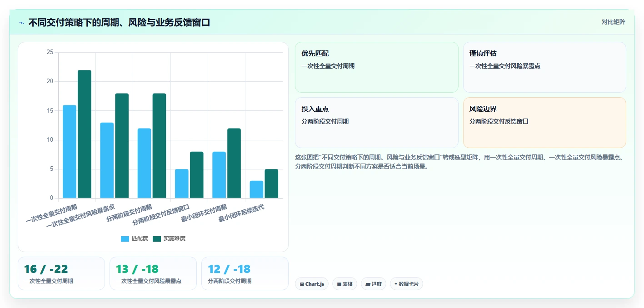Select the 13 / -18 stat card

click(x=153, y=273)
